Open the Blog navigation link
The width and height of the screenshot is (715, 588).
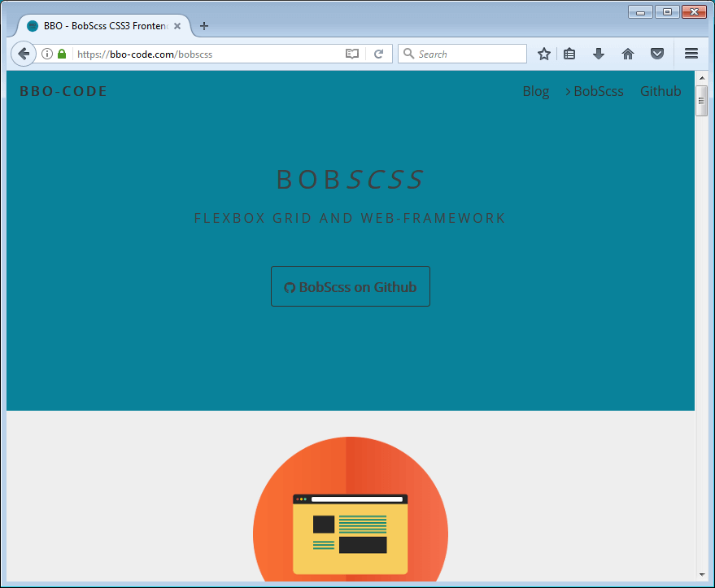[x=535, y=91]
